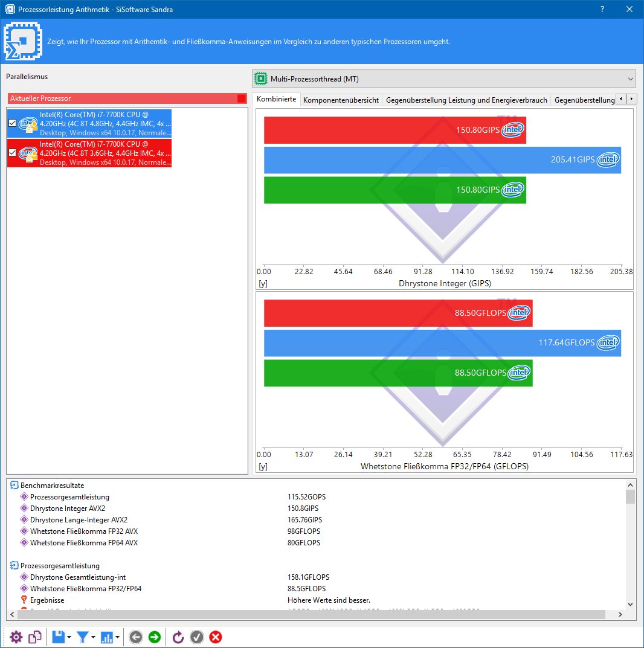Click the Intel icon of the blue 4.8GHz processor entry
The width and height of the screenshot is (644, 648).
point(28,124)
